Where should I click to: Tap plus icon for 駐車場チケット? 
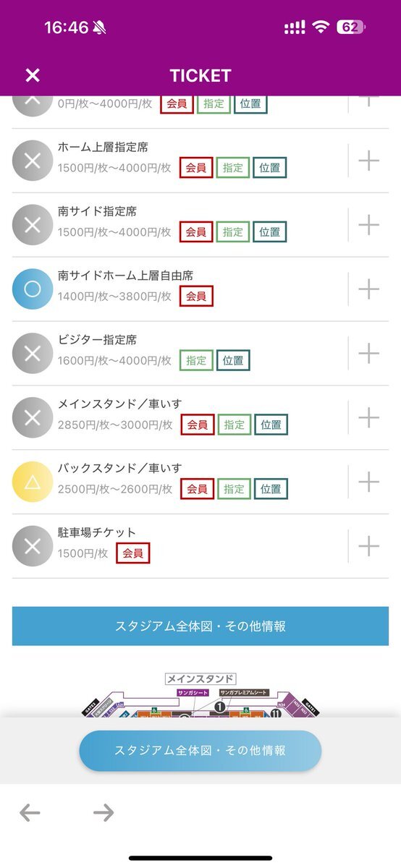pyautogui.click(x=369, y=545)
